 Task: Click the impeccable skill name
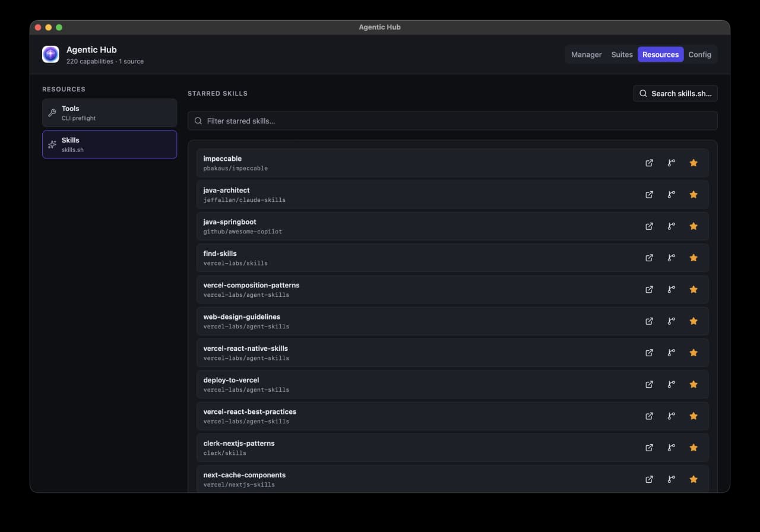coord(223,159)
